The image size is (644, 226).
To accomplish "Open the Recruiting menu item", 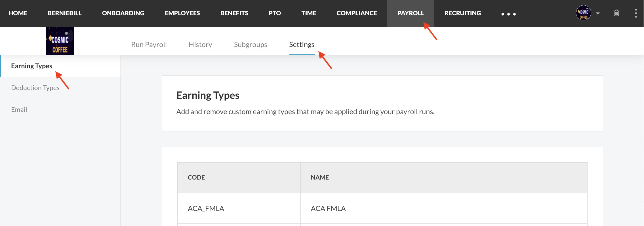I will coord(462,13).
